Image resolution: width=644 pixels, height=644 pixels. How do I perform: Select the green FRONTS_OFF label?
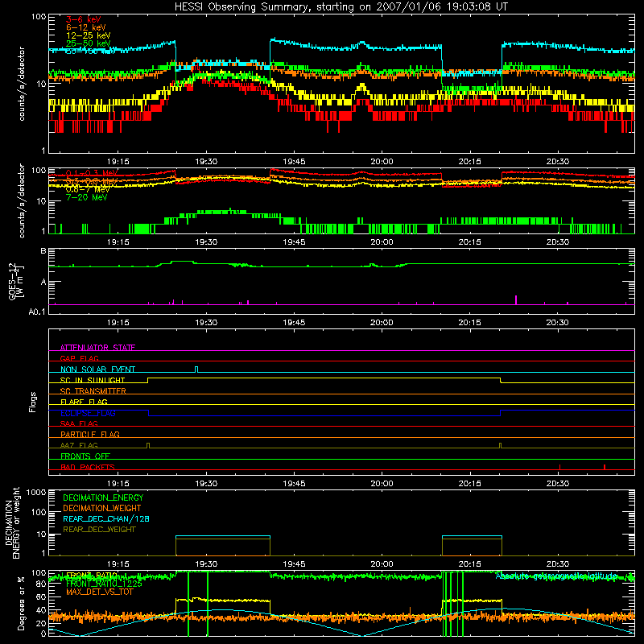(x=85, y=456)
